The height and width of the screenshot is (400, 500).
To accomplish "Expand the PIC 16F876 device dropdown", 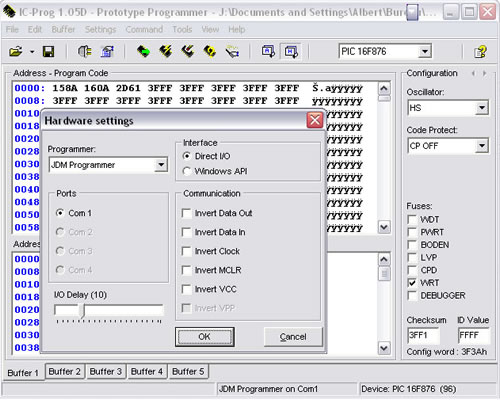I will pos(385,52).
